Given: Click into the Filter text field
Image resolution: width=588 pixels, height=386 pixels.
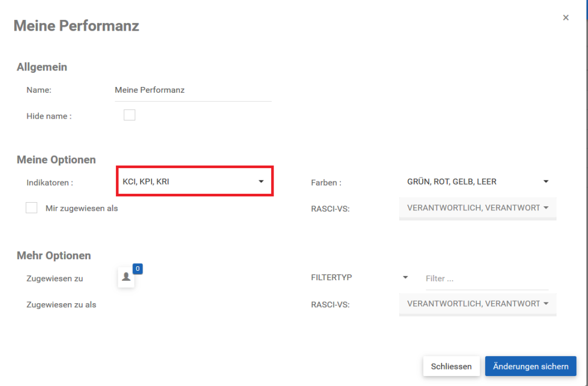Looking at the screenshot, I should [487, 279].
